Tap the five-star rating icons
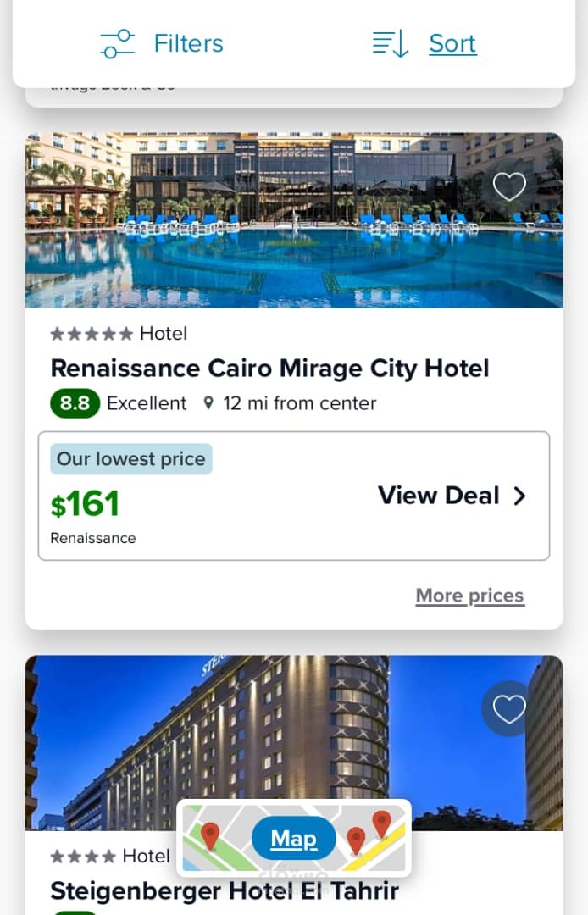This screenshot has height=915, width=588. pyautogui.click(x=92, y=334)
